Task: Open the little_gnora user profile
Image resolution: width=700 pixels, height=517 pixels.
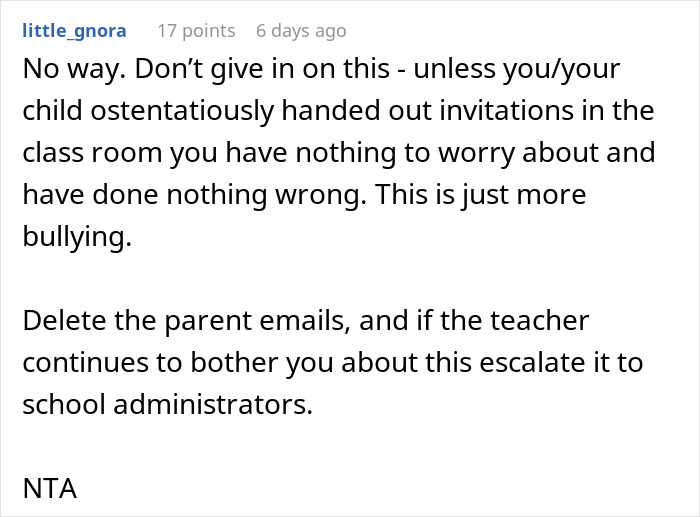Action: (x=74, y=31)
